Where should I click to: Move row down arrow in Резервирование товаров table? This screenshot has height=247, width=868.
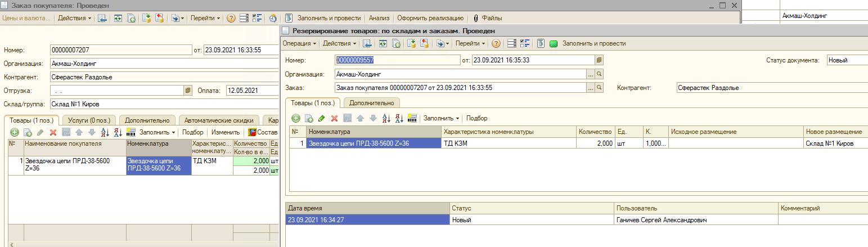point(373,118)
